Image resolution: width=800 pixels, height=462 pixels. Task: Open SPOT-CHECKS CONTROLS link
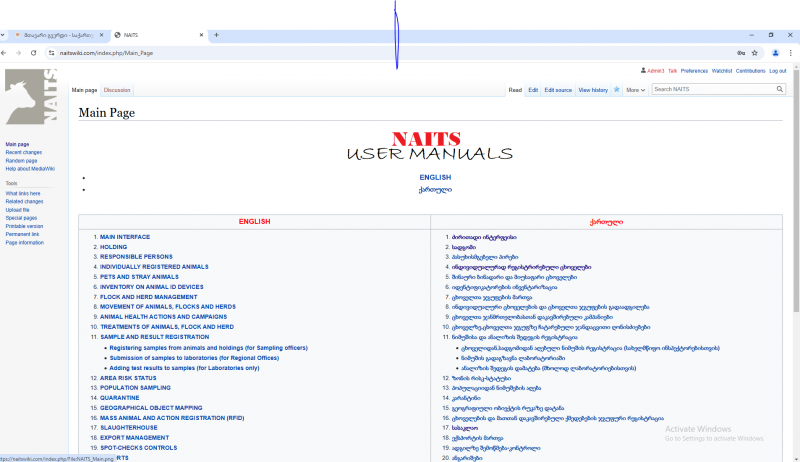tap(139, 448)
